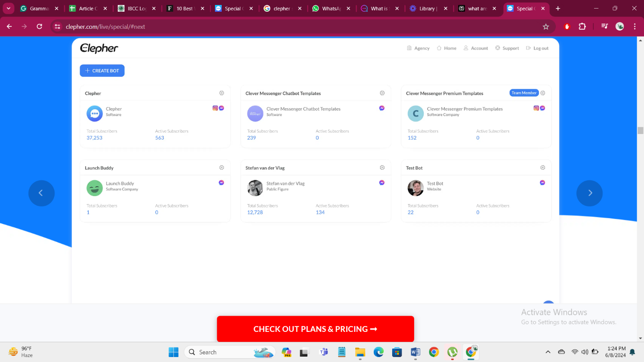This screenshot has width=644, height=362.
Task: Go to previous slide with left arrow
Action: (41, 193)
